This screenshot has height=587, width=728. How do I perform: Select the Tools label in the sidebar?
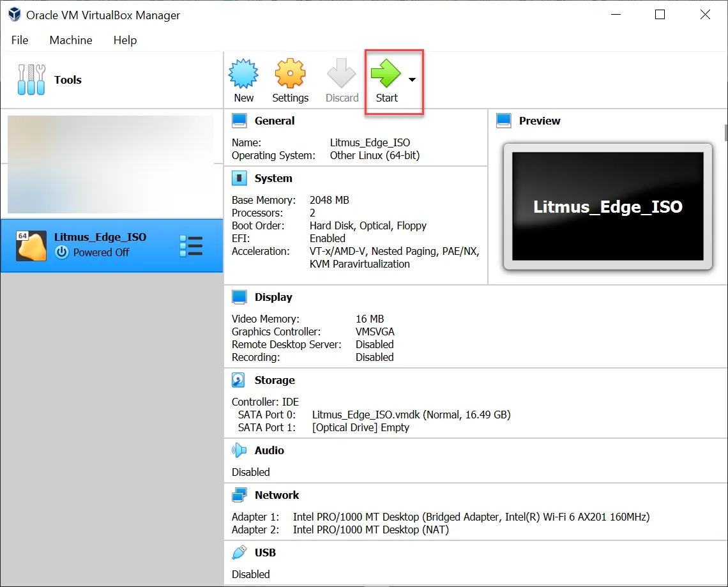tap(68, 80)
